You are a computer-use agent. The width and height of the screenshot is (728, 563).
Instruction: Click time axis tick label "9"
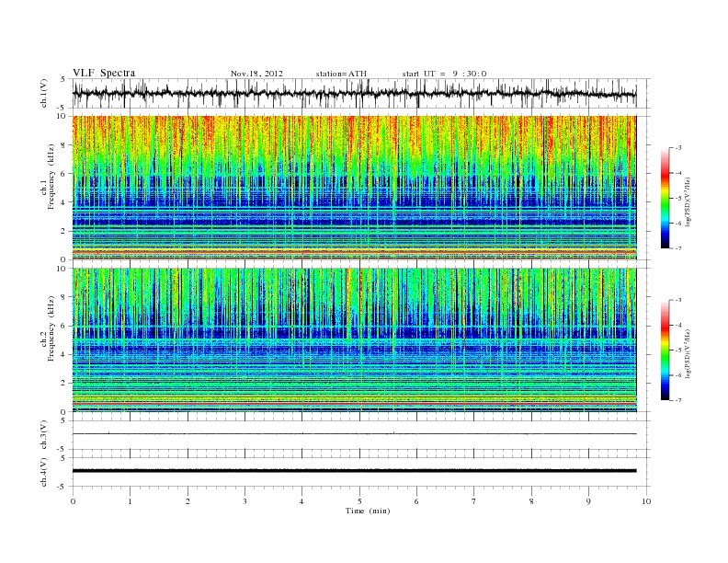(x=588, y=501)
